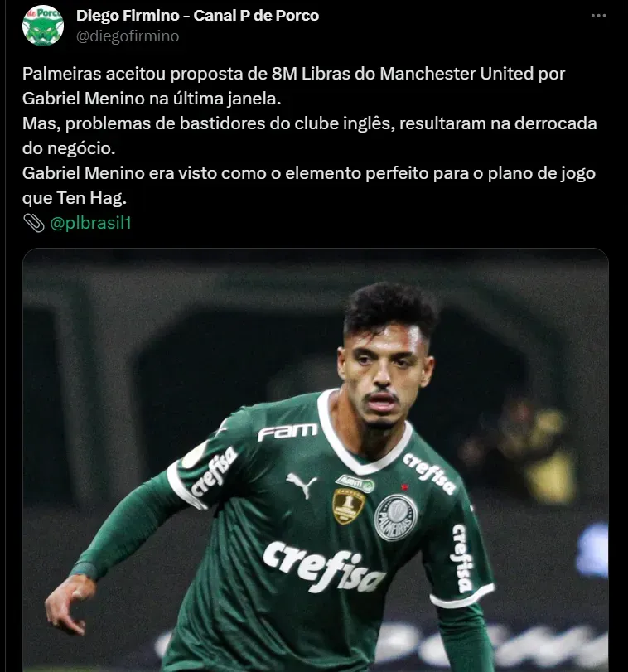
Task: Click the large Crefisa chest sponsor logo
Action: 324,567
